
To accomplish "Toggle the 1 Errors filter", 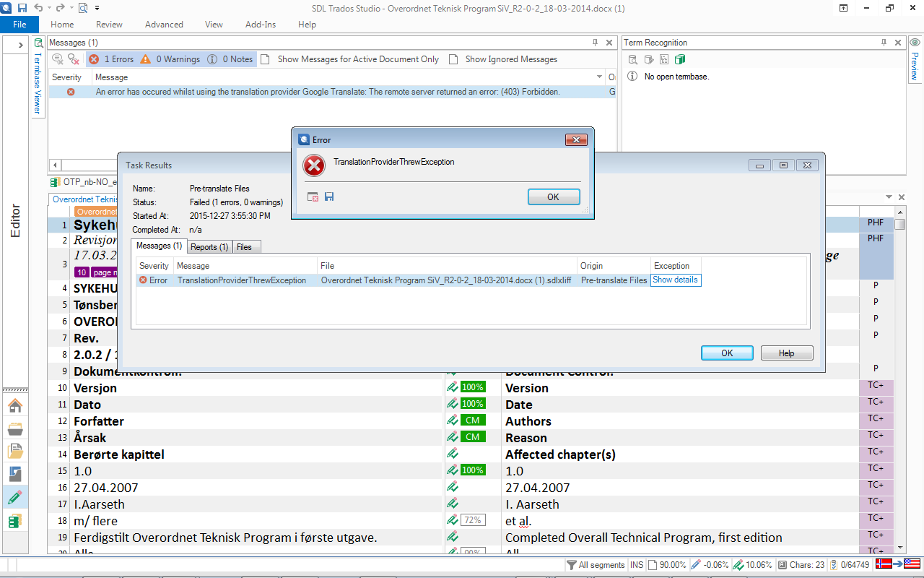I will tap(111, 59).
